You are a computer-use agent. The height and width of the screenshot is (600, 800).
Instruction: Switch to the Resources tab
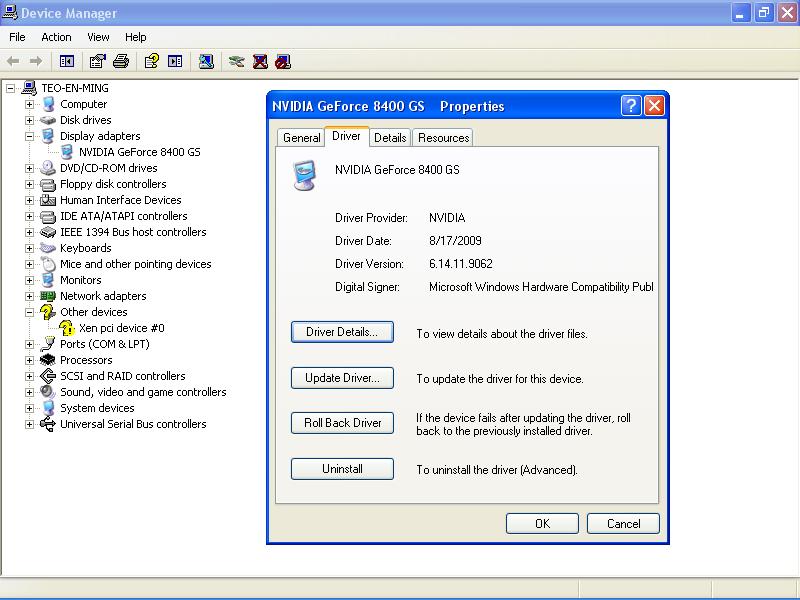point(443,138)
